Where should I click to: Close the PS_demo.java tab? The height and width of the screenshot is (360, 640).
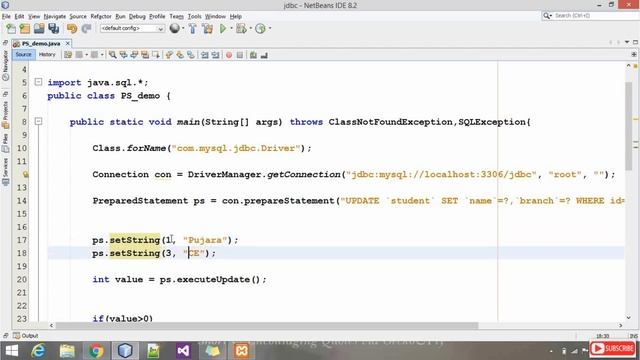[x=68, y=43]
